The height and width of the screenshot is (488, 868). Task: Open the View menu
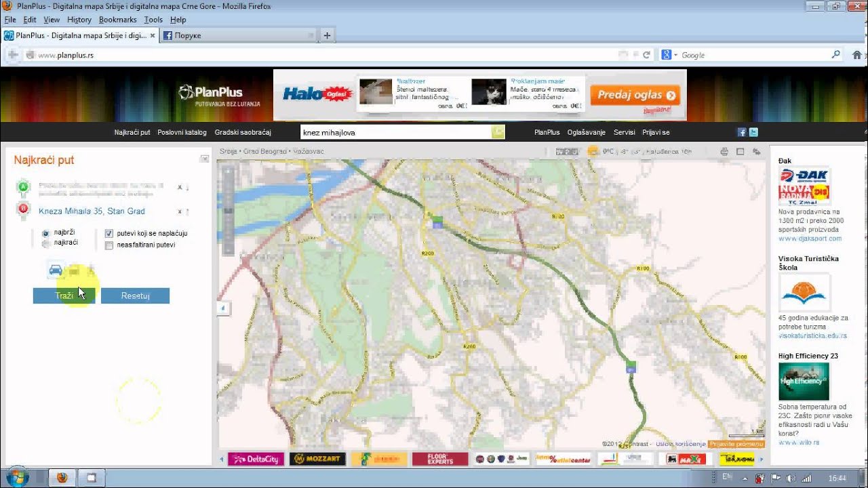click(52, 20)
